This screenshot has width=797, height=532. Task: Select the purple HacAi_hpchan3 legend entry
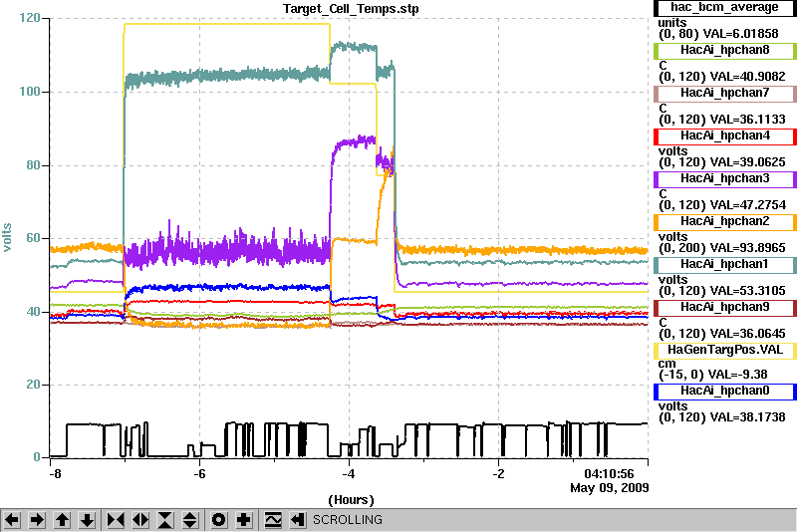724,179
